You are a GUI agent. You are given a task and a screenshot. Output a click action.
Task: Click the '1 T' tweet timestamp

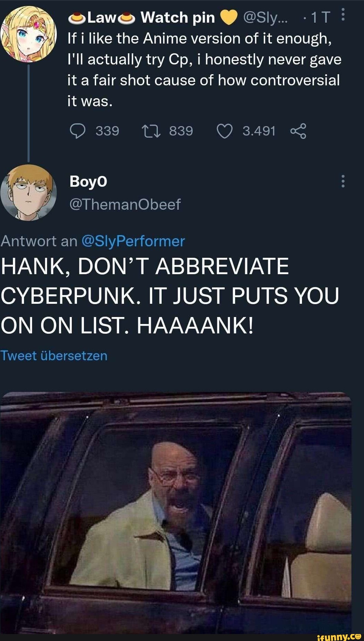(x=320, y=17)
